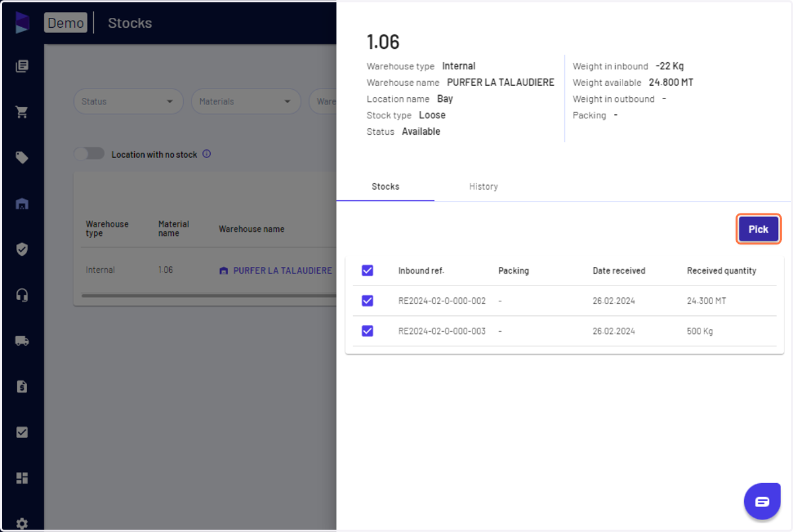Image resolution: width=793 pixels, height=532 pixels.
Task: Click the Weight in inbound -22 Kg value
Action: (669, 66)
